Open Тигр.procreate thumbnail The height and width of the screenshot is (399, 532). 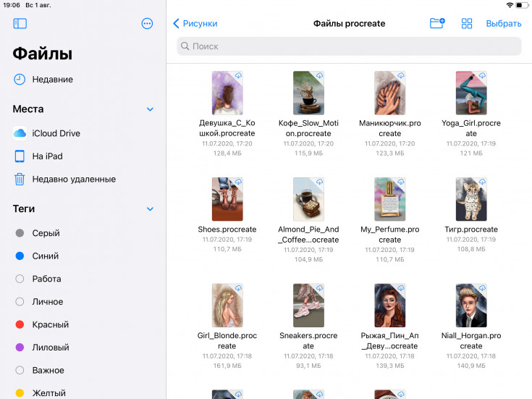(471, 199)
